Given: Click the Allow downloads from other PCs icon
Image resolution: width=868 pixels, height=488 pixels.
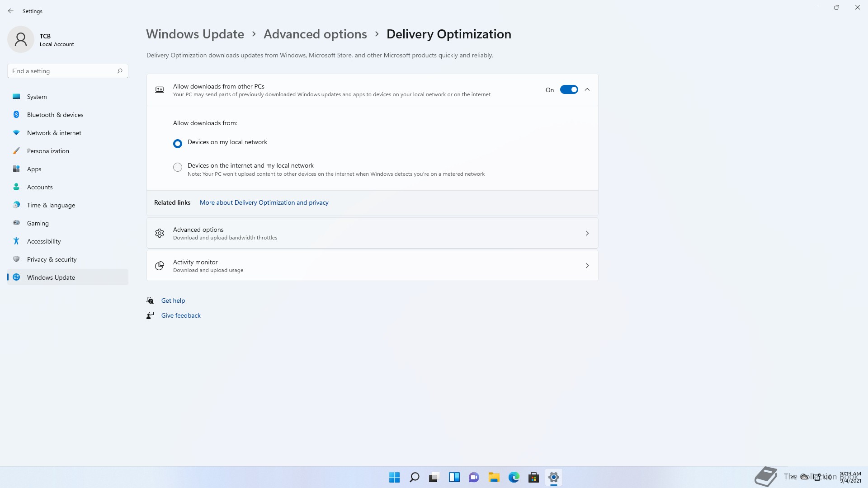Looking at the screenshot, I should (160, 89).
